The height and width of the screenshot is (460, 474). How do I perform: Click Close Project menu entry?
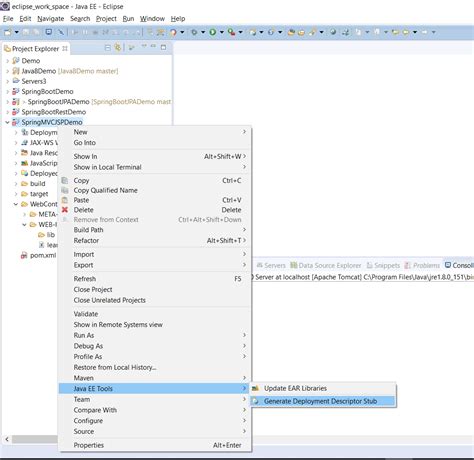pos(155,289)
